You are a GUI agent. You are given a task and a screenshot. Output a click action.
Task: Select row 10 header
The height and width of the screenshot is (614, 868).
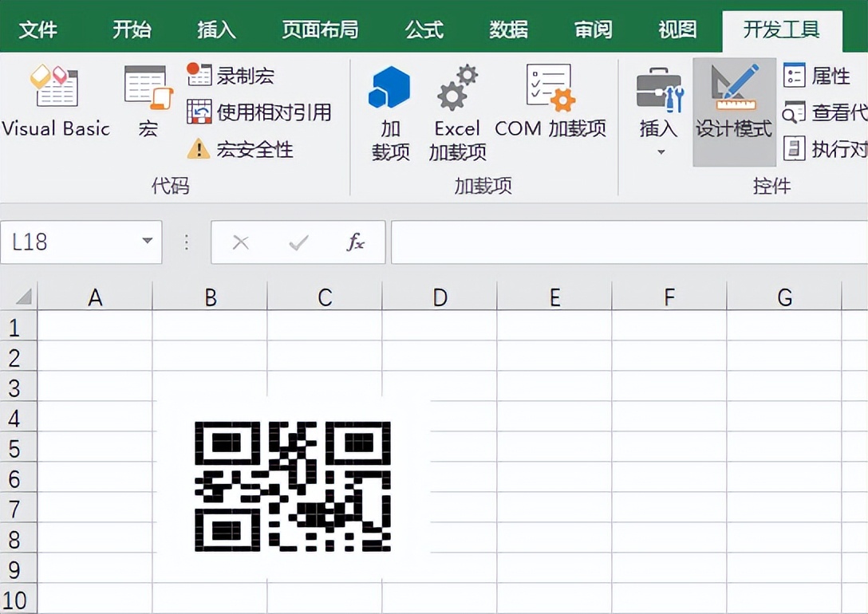(x=18, y=598)
